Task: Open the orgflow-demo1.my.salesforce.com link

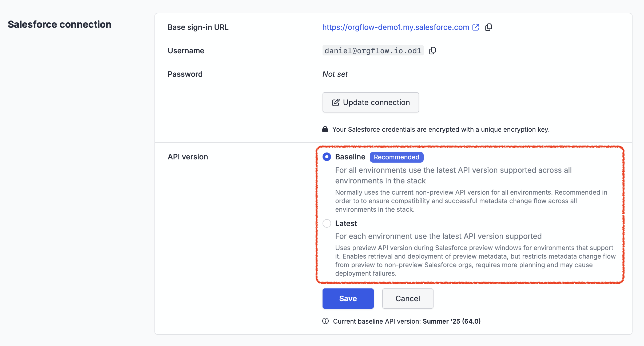Action: (396, 27)
